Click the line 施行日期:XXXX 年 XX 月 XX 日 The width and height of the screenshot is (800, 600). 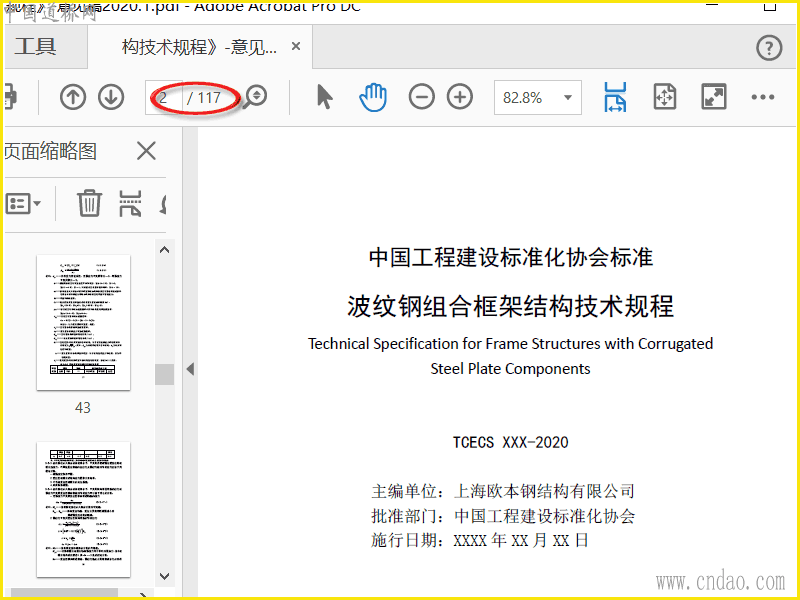coord(480,540)
